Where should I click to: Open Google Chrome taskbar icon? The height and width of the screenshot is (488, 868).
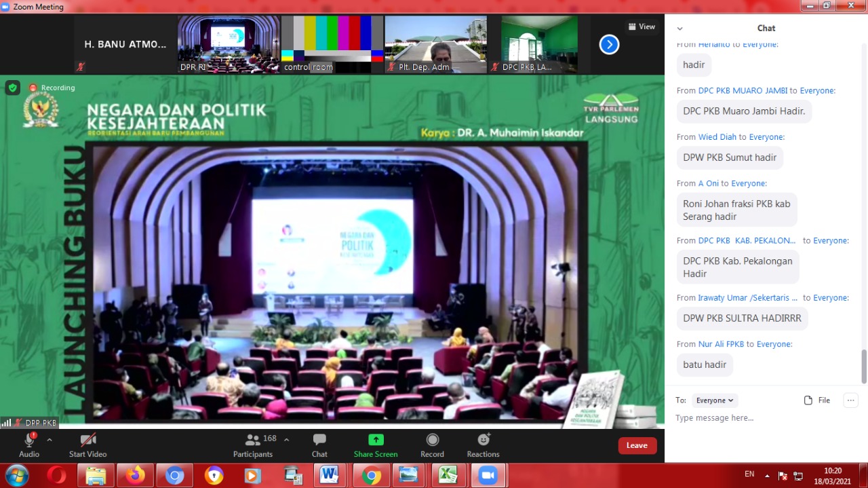tap(371, 475)
